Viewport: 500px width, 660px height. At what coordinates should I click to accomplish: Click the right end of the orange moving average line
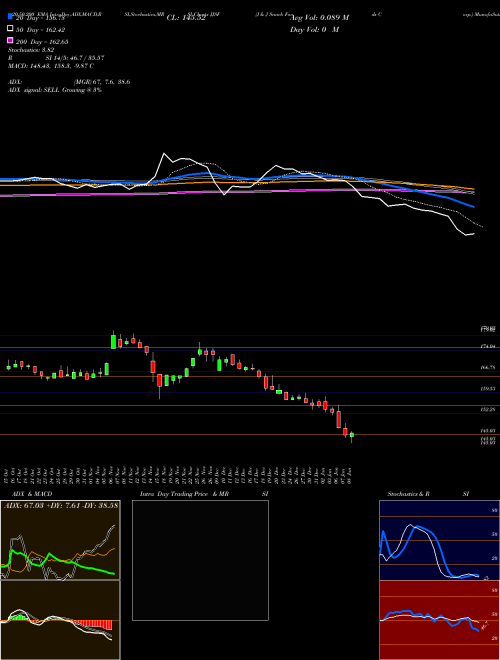(473, 189)
